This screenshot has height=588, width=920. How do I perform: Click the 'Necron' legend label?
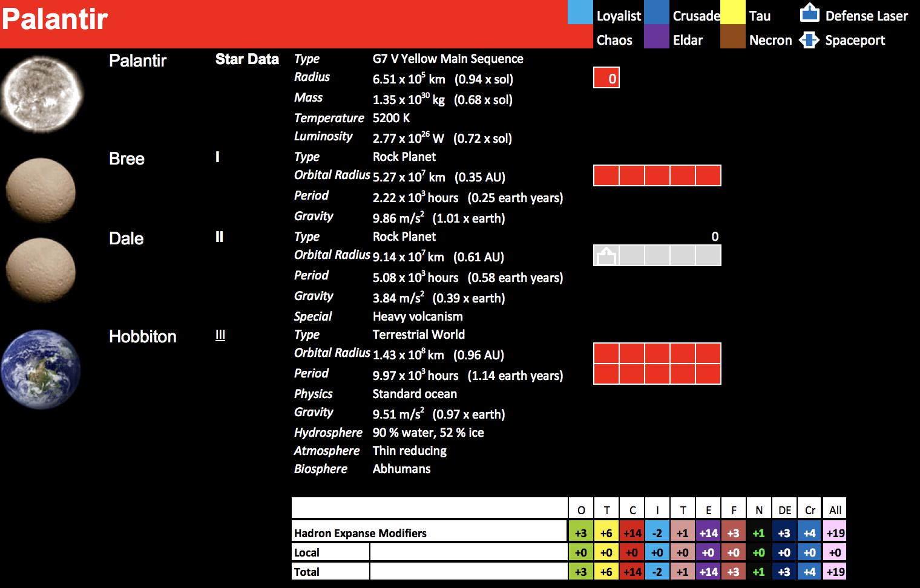pyautogui.click(x=770, y=40)
